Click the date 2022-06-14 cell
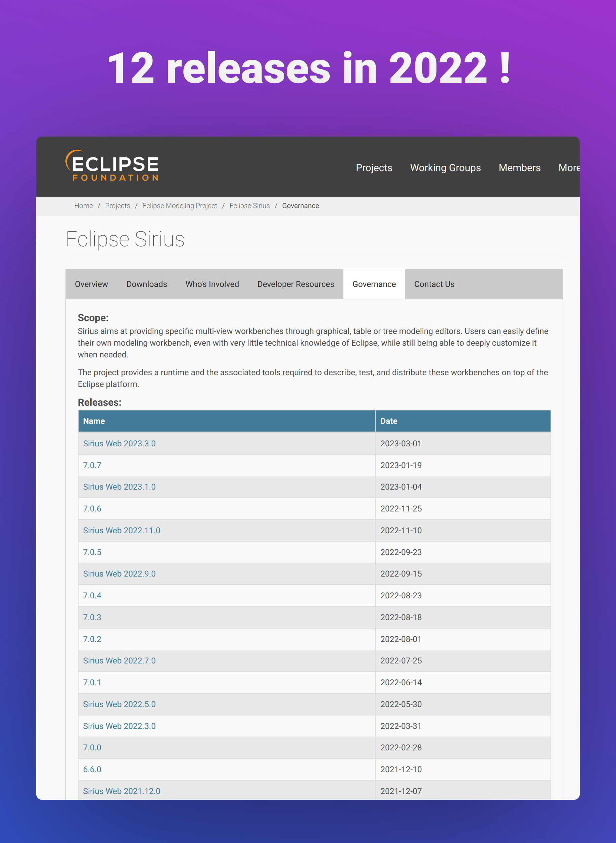616x843 pixels. (463, 682)
